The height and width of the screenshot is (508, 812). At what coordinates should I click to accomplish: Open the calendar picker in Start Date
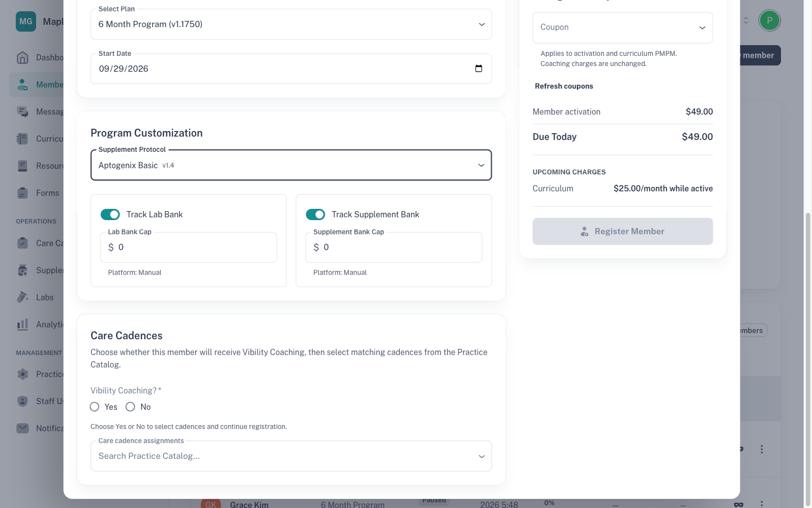[479, 69]
